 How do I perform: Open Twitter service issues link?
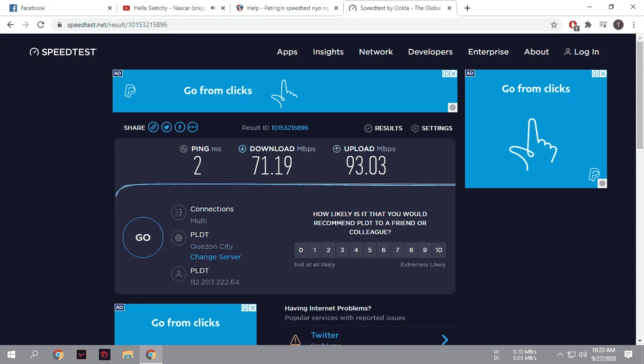click(x=325, y=335)
